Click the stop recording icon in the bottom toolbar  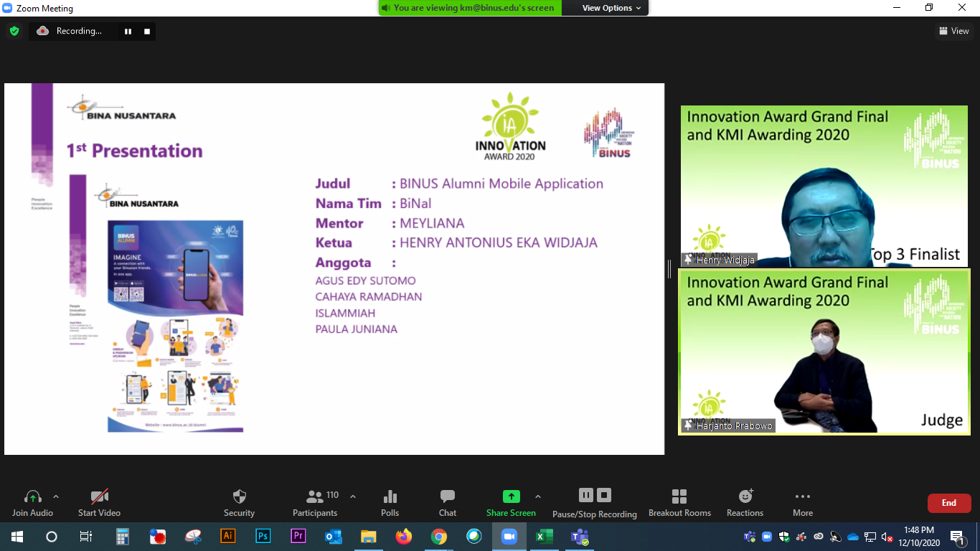pos(604,495)
